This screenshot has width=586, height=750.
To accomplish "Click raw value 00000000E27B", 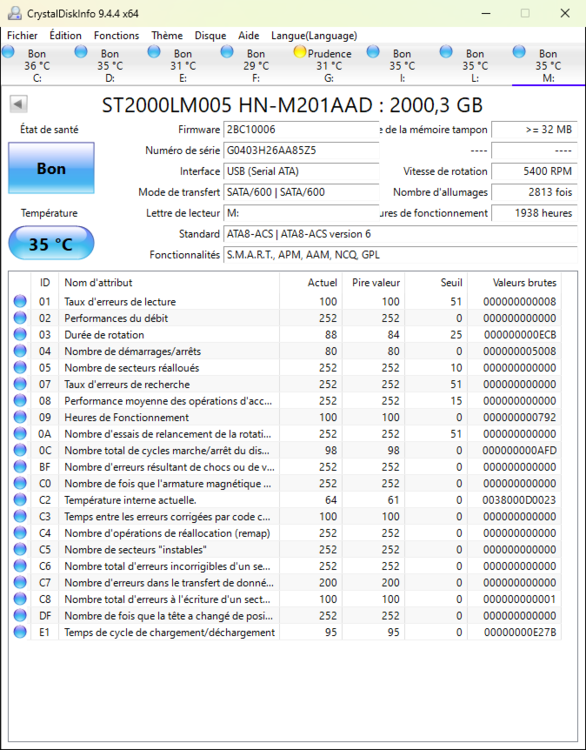I will tap(520, 632).
